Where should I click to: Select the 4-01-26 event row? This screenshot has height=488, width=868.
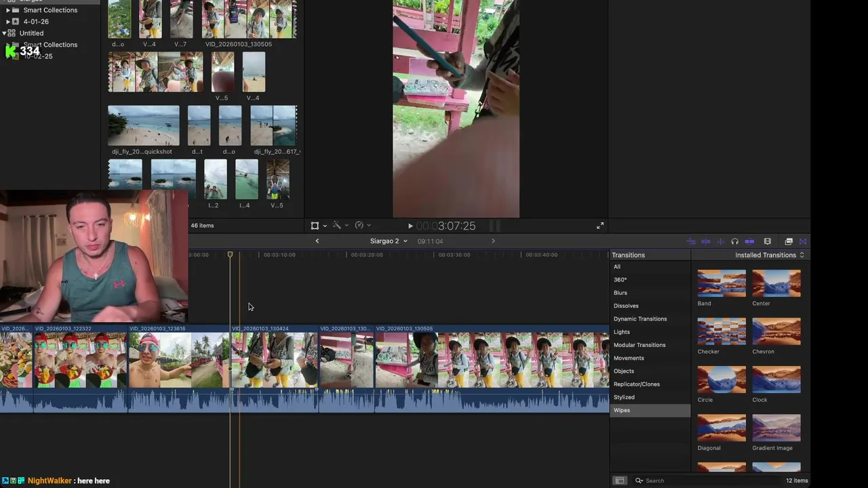tap(50, 22)
